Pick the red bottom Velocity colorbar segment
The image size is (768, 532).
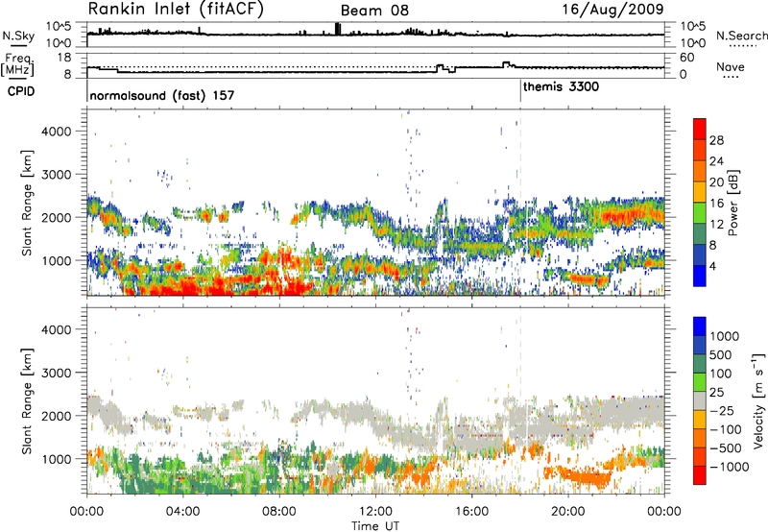click(x=700, y=475)
